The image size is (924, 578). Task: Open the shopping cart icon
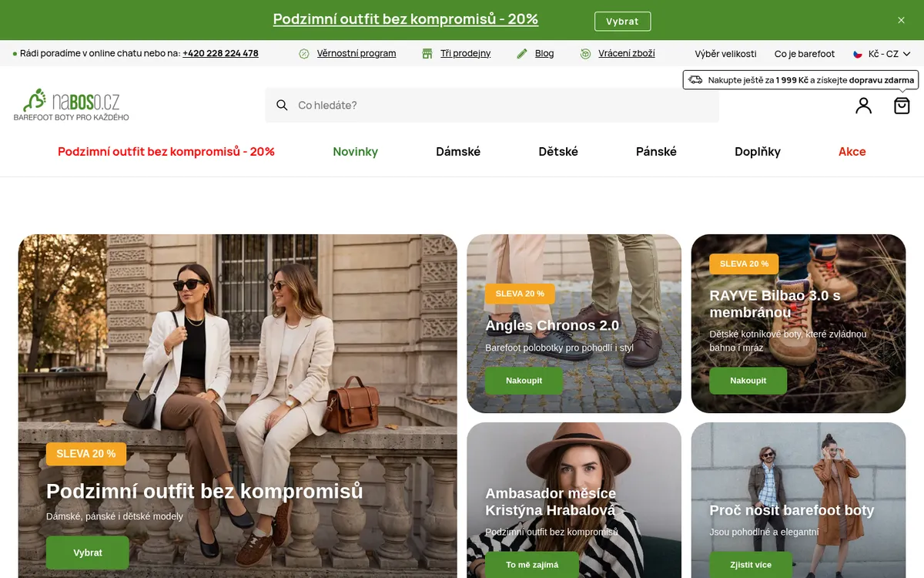(x=902, y=106)
